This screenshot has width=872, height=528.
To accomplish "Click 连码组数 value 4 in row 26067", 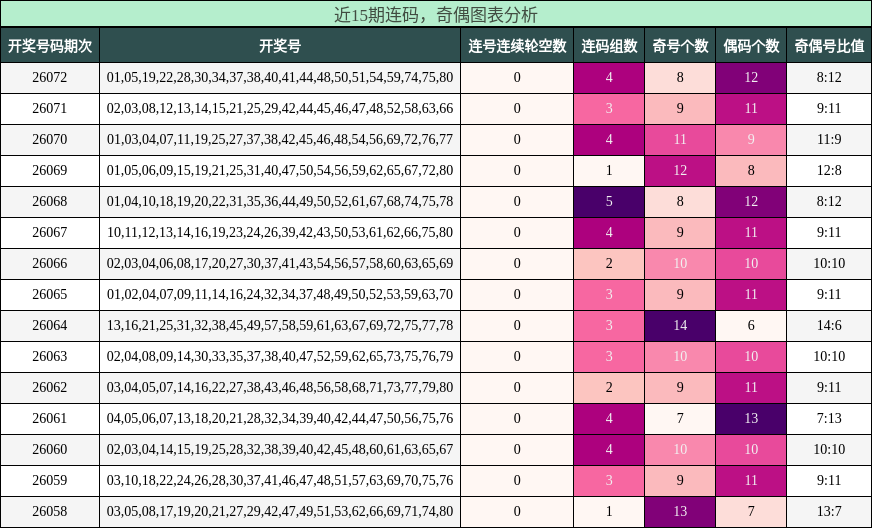I will tap(609, 233).
